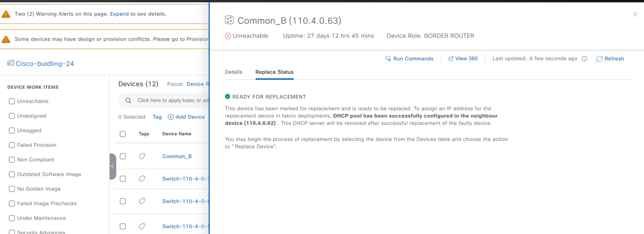
Task: Click the Run Commands icon
Action: click(388, 58)
